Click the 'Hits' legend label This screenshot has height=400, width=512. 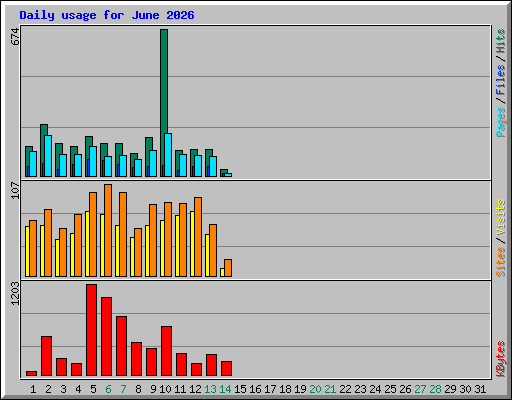[501, 41]
